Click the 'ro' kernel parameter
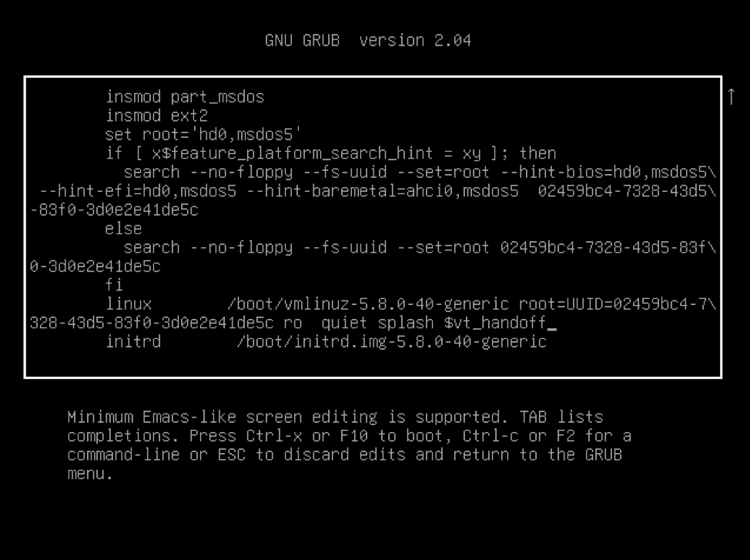 click(293, 323)
